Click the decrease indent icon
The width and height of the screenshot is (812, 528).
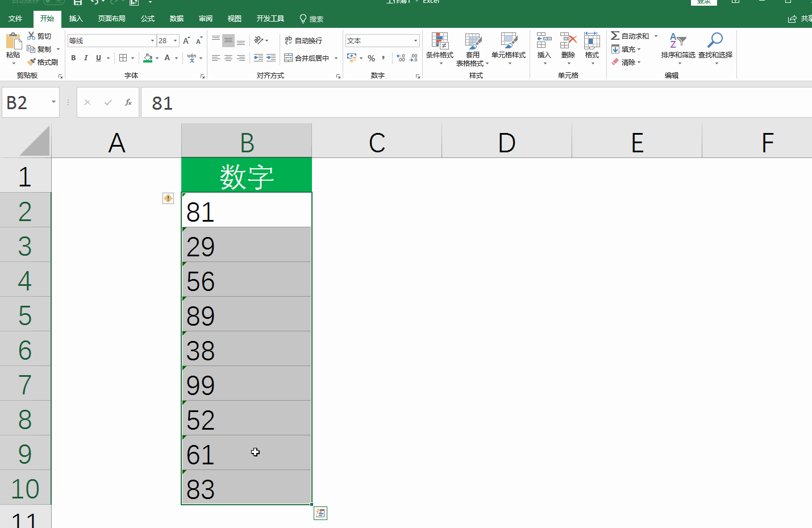pos(259,58)
